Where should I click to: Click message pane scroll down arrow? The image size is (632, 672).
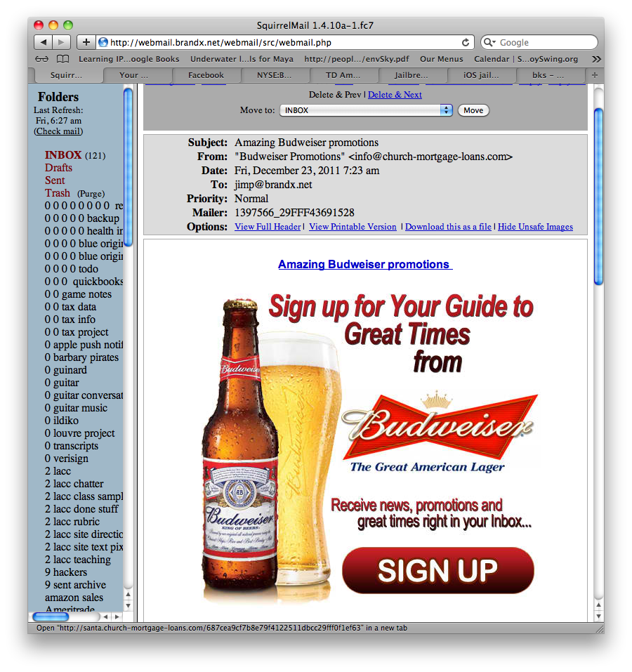pos(598,617)
